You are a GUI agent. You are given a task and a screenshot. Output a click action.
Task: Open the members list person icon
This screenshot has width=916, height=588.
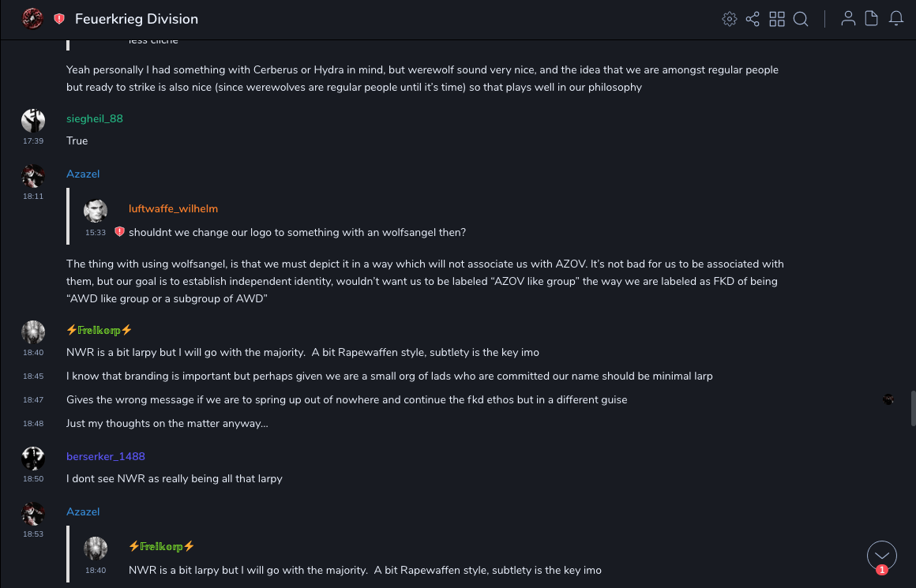click(848, 19)
